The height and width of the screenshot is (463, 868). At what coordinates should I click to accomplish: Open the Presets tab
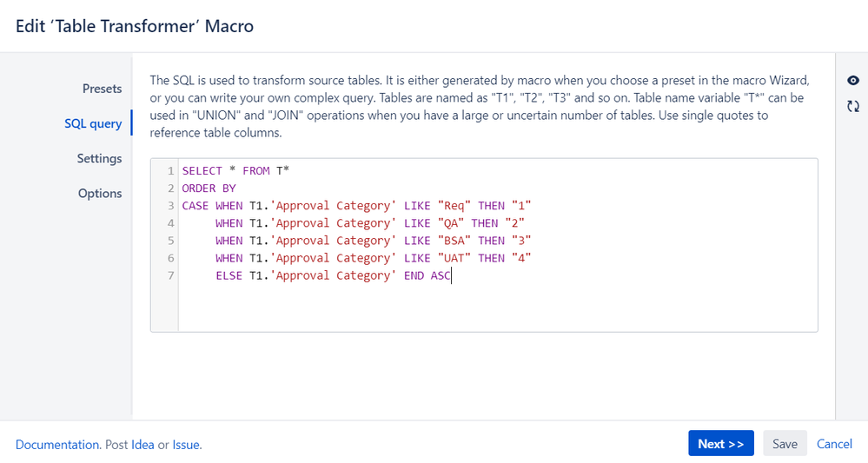coord(102,89)
